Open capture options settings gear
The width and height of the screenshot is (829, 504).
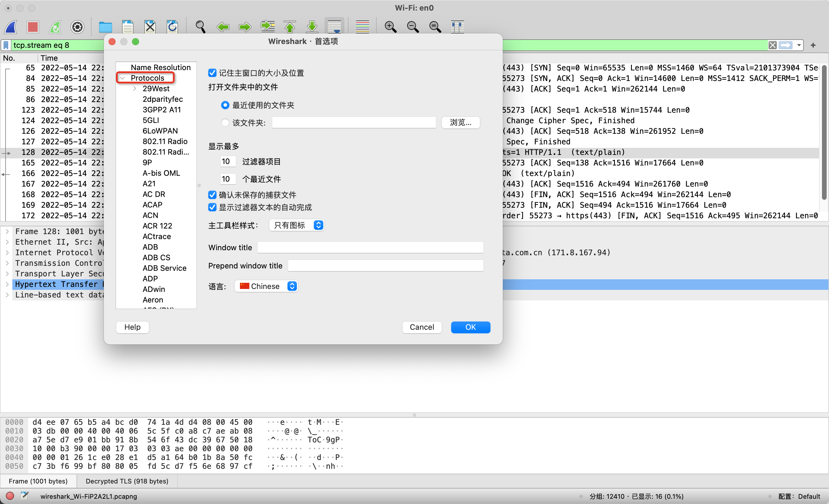[77, 27]
